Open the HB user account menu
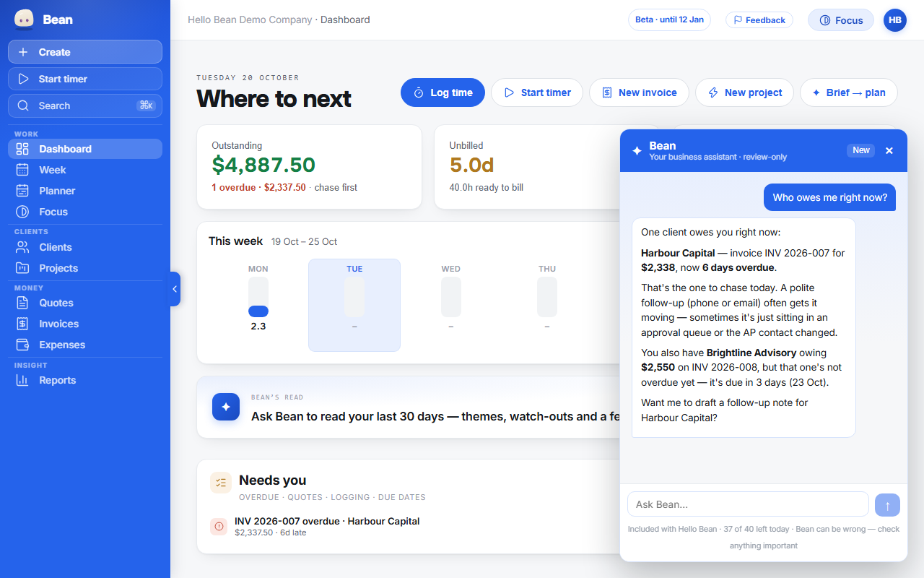The width and height of the screenshot is (924, 578). point(895,20)
